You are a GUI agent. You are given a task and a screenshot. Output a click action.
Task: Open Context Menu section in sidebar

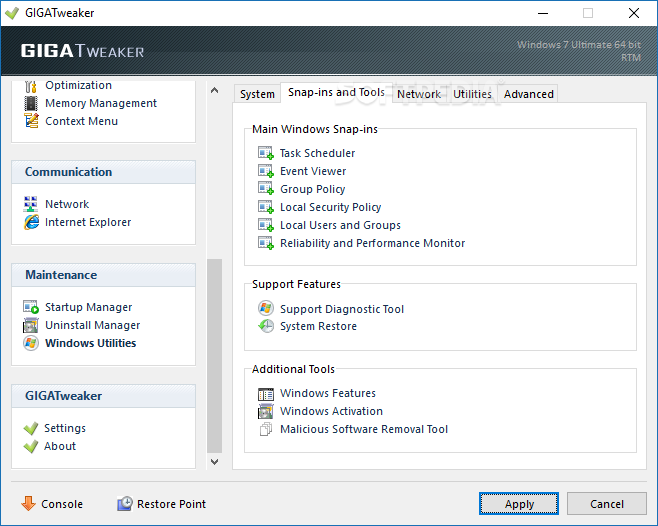click(81, 121)
